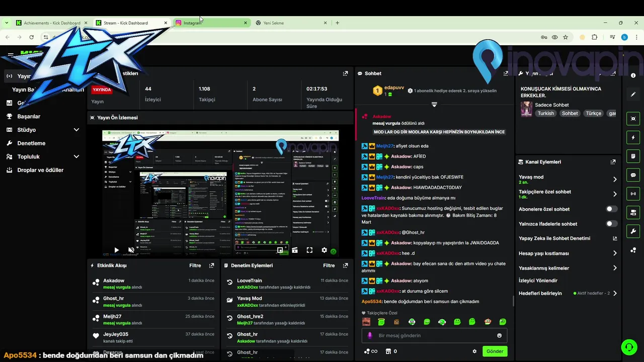Collapse the pinned leaderboard arrow in chat

tap(434, 105)
